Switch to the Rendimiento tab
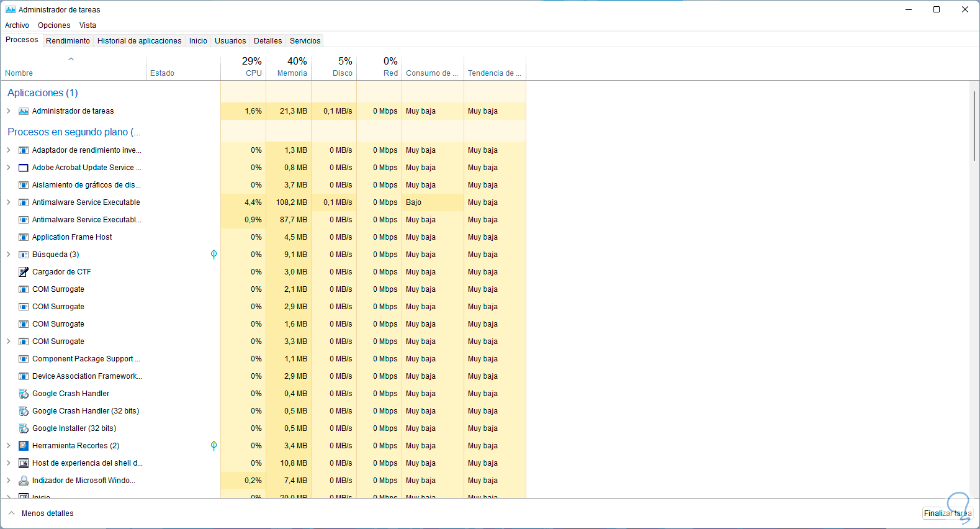 68,41
